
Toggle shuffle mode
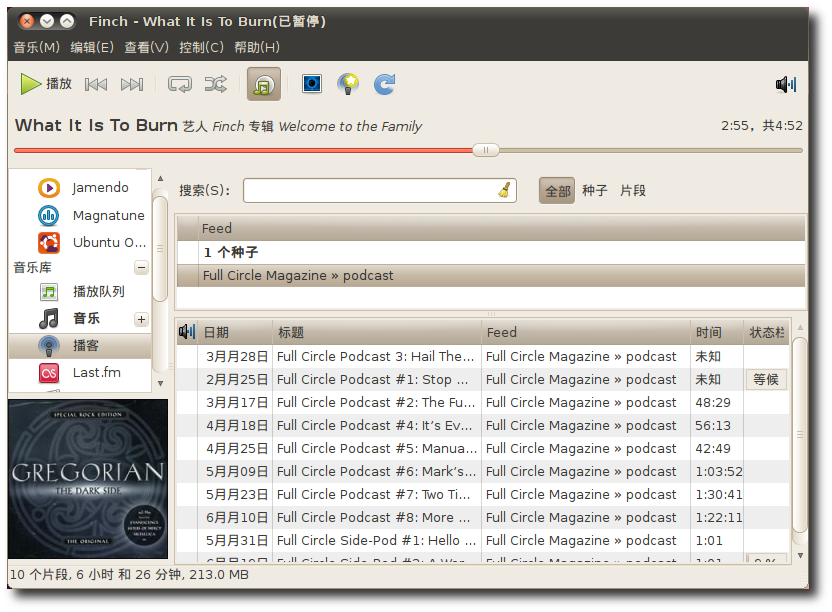tap(215, 84)
